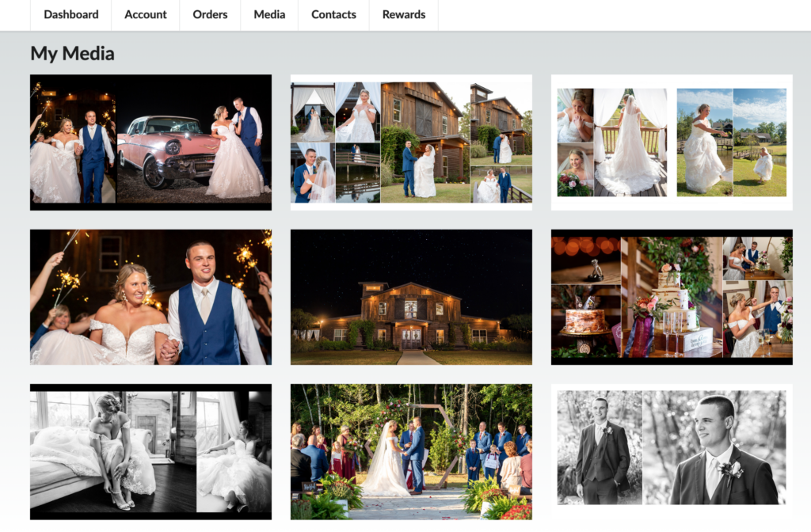The image size is (811, 532).
Task: Select the barn at night photo
Action: 411,298
